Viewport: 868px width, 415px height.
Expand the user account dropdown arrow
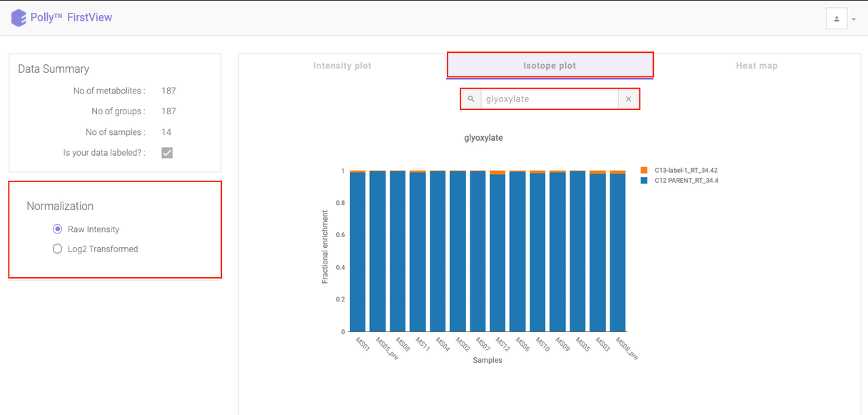(x=854, y=19)
